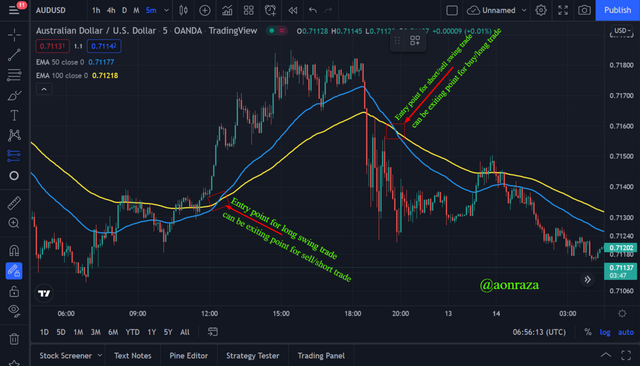Jump to latest bar with double chevron

click(x=587, y=279)
